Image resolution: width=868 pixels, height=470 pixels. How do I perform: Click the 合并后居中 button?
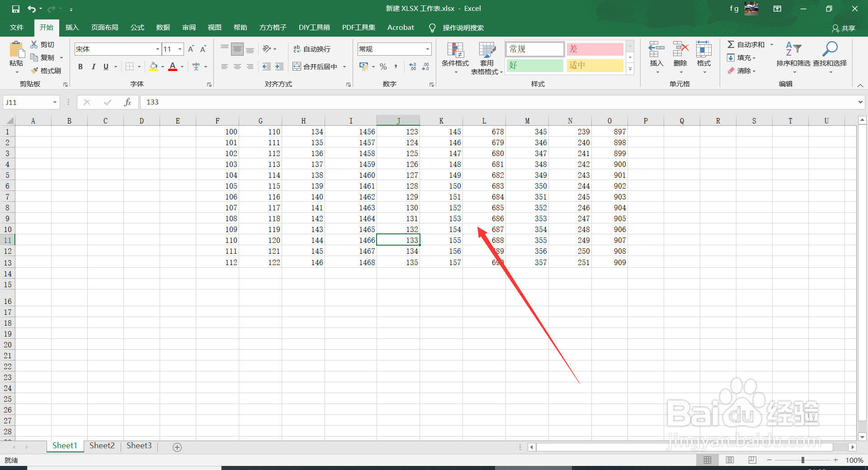coord(315,66)
